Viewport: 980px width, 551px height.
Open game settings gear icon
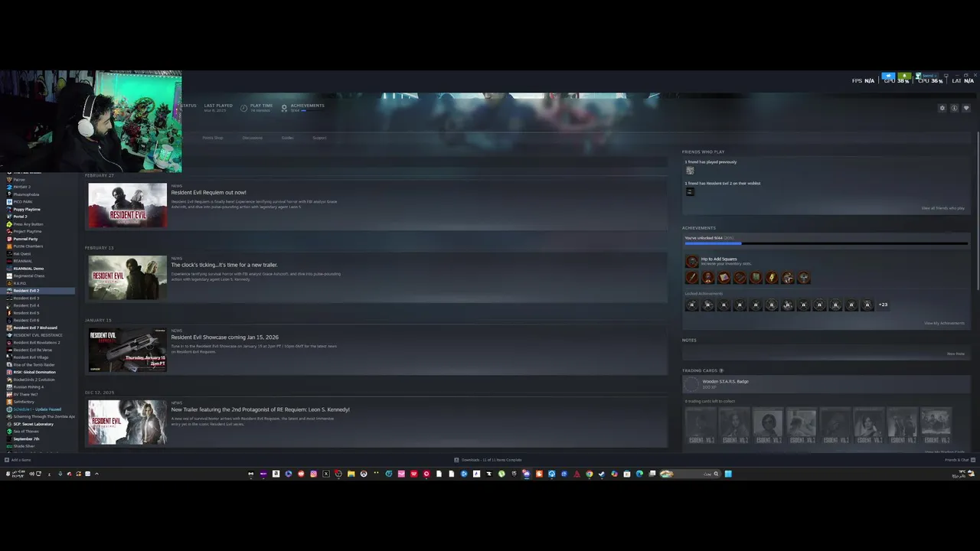point(942,108)
